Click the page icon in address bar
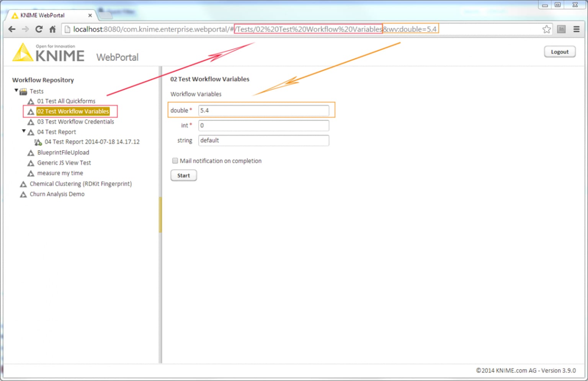The image size is (588, 381). 67,29
